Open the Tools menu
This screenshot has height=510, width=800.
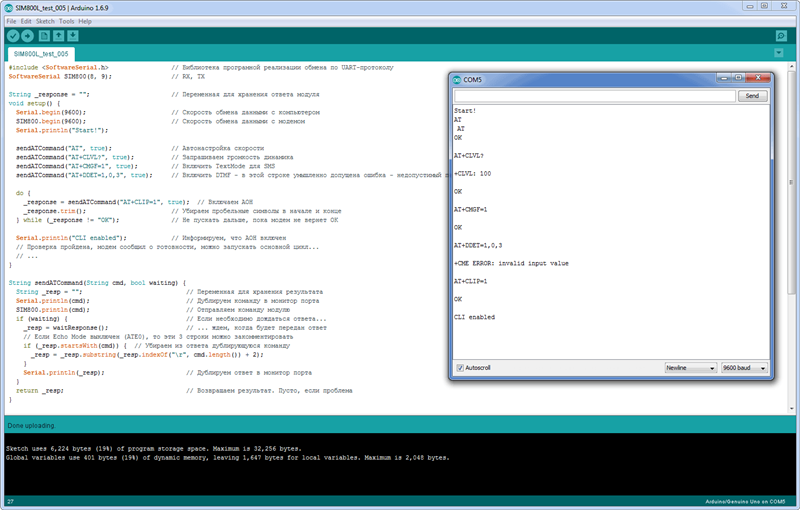click(67, 20)
